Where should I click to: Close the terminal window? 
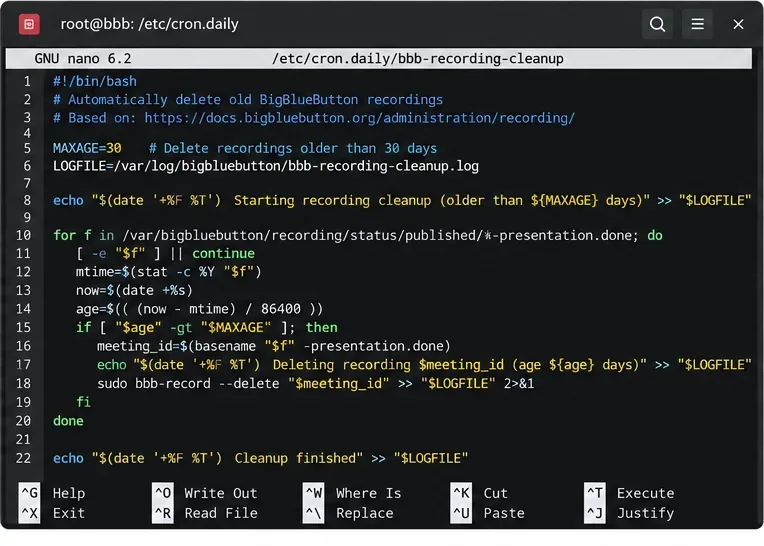click(x=738, y=24)
